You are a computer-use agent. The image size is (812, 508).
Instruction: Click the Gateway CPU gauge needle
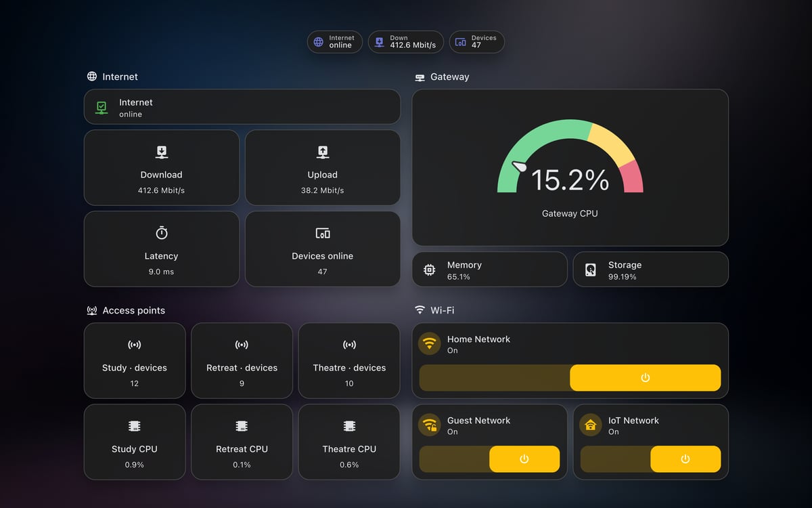pos(520,166)
